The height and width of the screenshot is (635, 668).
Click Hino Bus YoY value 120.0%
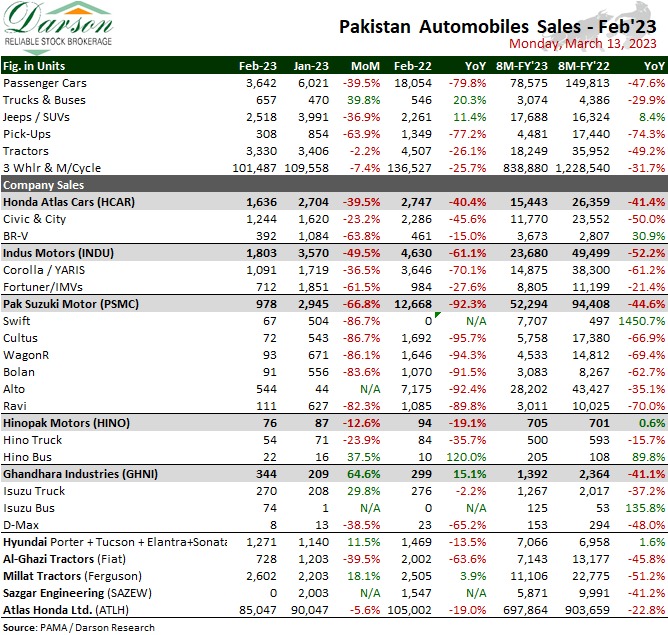(x=466, y=457)
